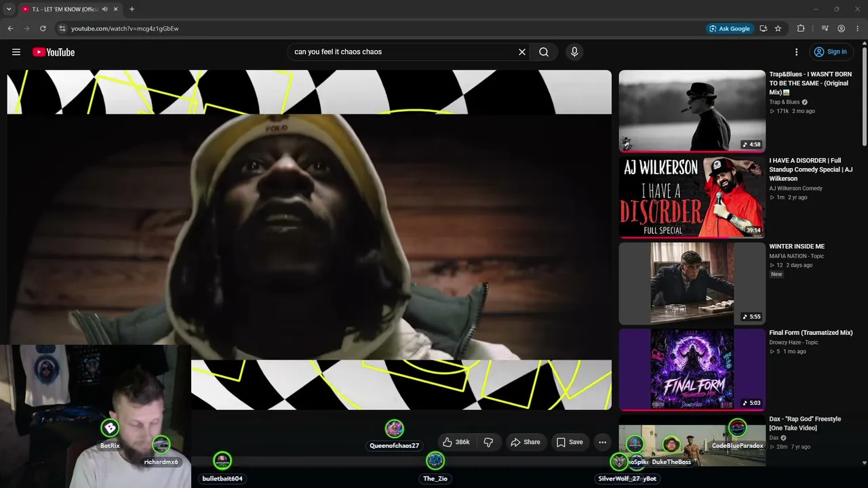This screenshot has width=868, height=488.
Task: Visit the MAFIA NATION - Topic channel
Action: click(797, 256)
